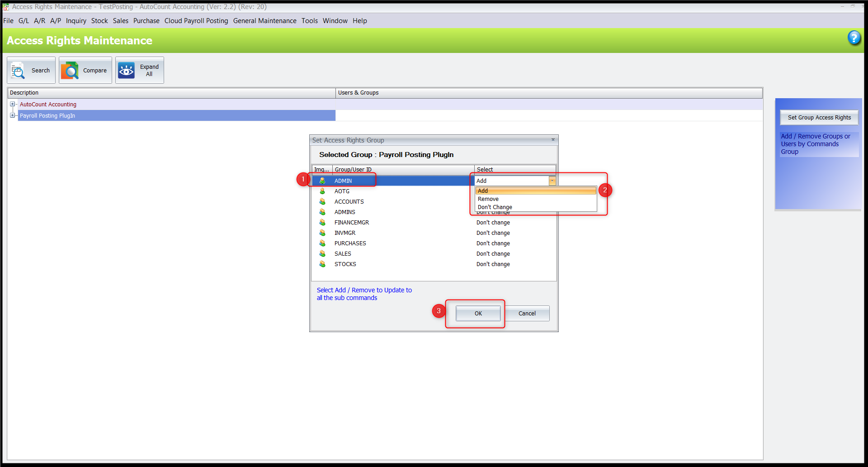868x467 pixels.
Task: Choose Don't Change in the dropdown list
Action: (x=536, y=207)
